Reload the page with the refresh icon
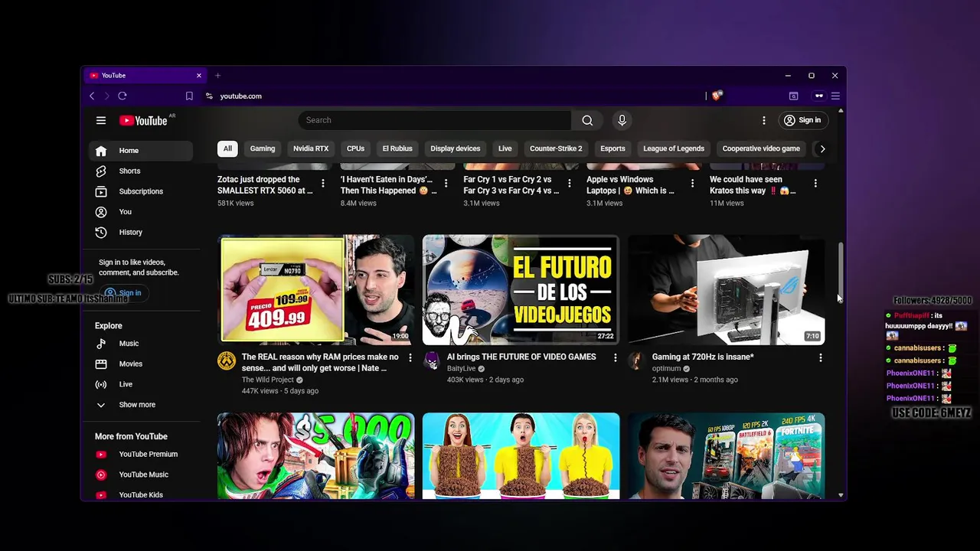This screenshot has height=551, width=980. 122,96
